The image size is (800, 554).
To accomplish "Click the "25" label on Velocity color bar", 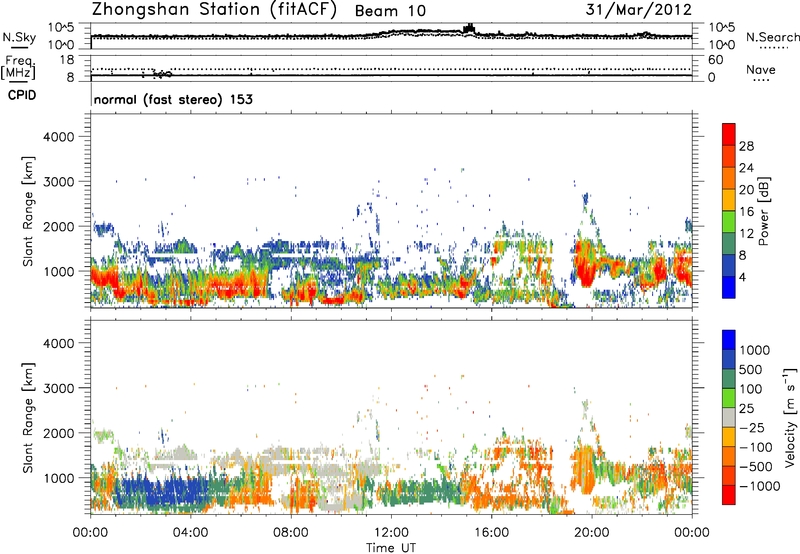I will coord(746,409).
